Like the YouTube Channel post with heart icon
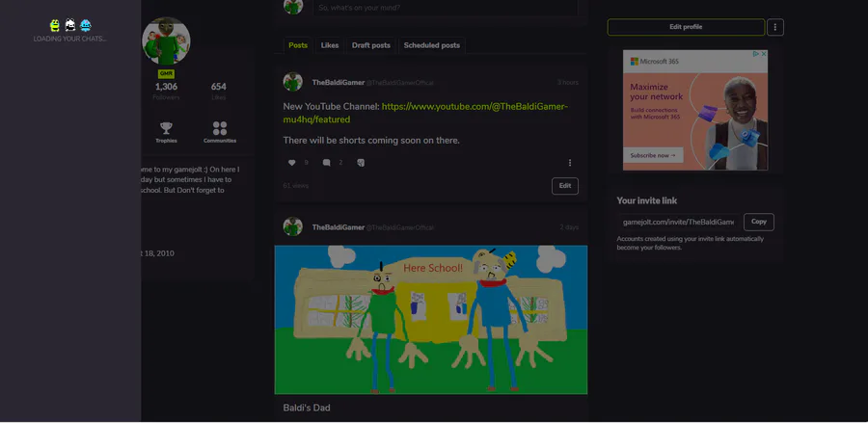Image resolution: width=868 pixels, height=423 pixels. [x=291, y=163]
